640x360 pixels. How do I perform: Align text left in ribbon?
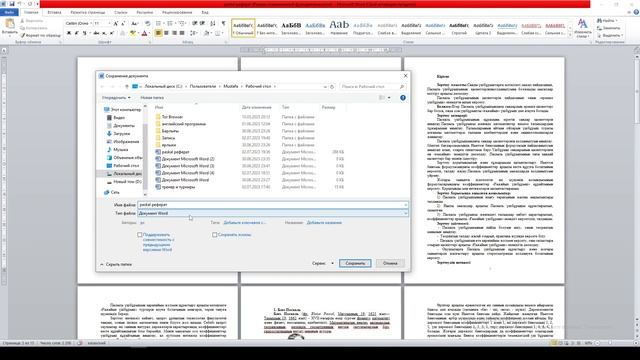pos(158,33)
